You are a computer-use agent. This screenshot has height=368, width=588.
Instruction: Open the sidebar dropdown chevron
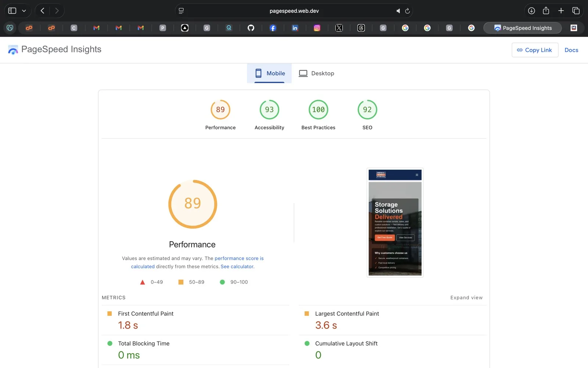click(24, 11)
